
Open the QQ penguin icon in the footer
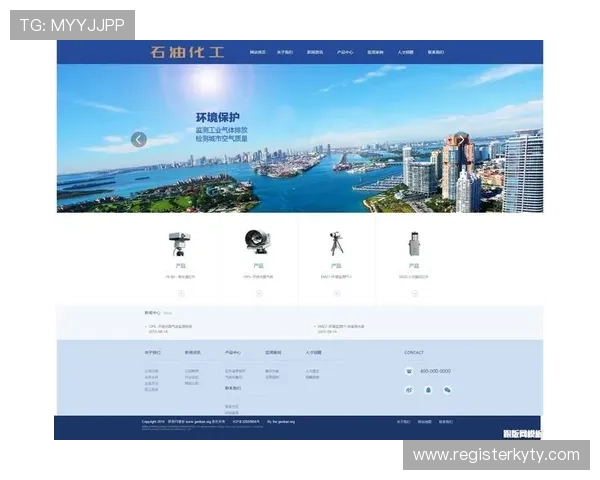point(428,390)
